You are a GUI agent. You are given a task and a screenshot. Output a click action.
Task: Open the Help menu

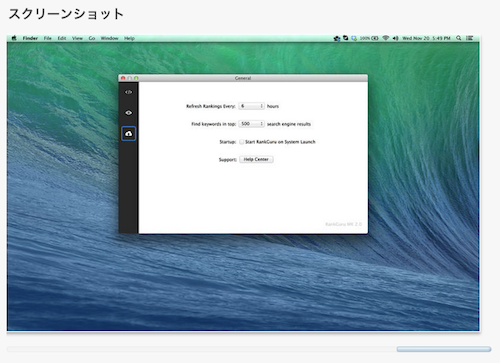(x=129, y=38)
